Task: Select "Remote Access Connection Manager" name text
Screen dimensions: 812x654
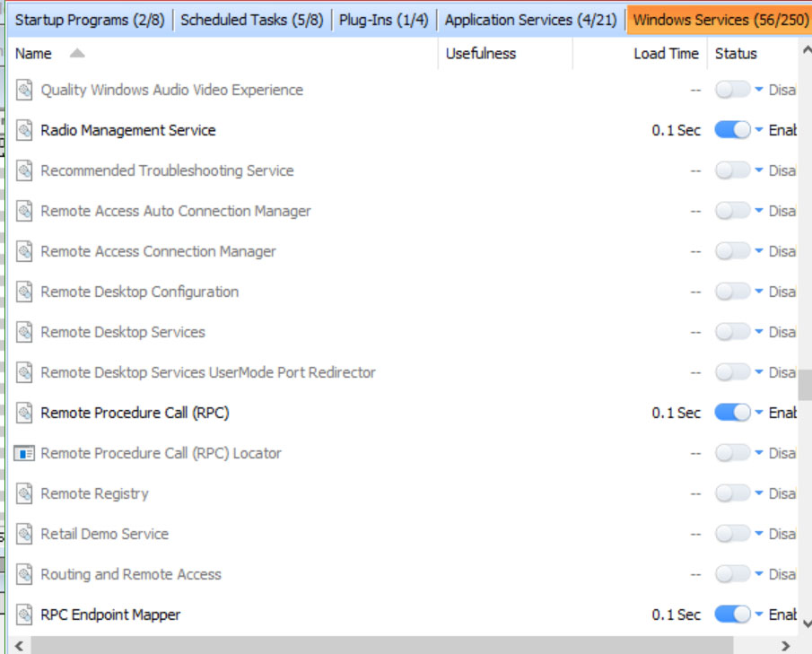Action: [x=158, y=251]
